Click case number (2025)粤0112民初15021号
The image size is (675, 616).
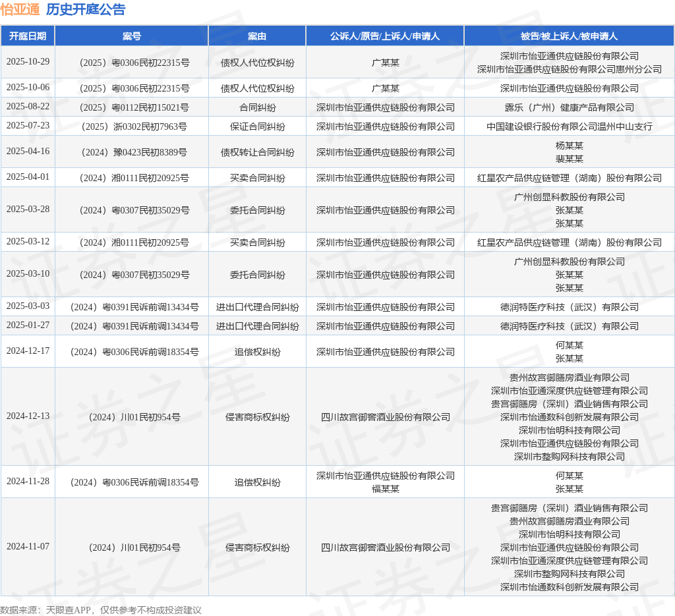tap(134, 107)
